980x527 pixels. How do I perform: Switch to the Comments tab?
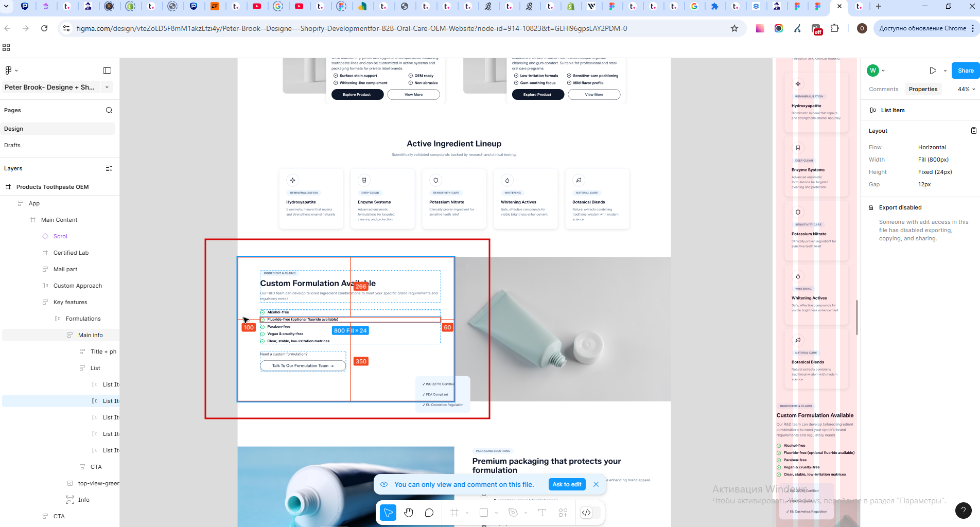coord(883,89)
